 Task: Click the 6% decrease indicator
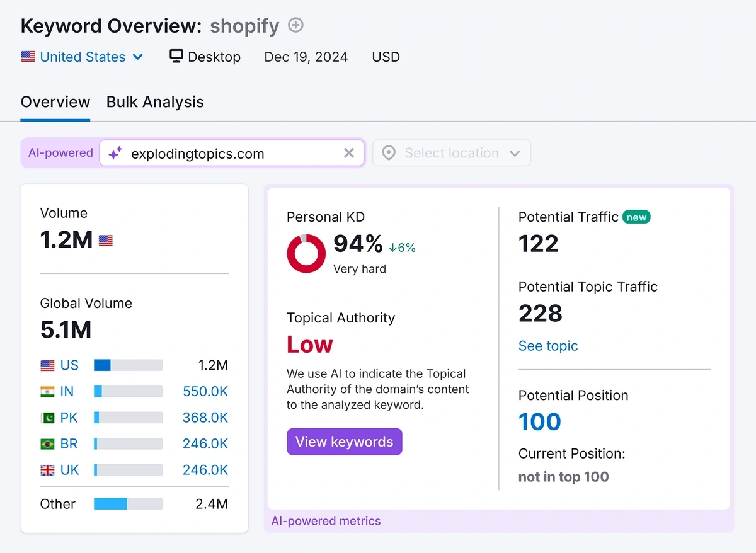(402, 248)
